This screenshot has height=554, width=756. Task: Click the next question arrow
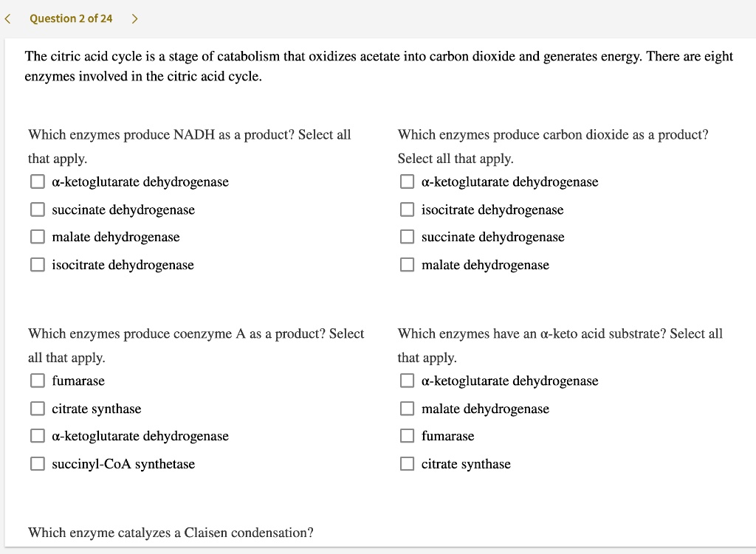(x=134, y=18)
